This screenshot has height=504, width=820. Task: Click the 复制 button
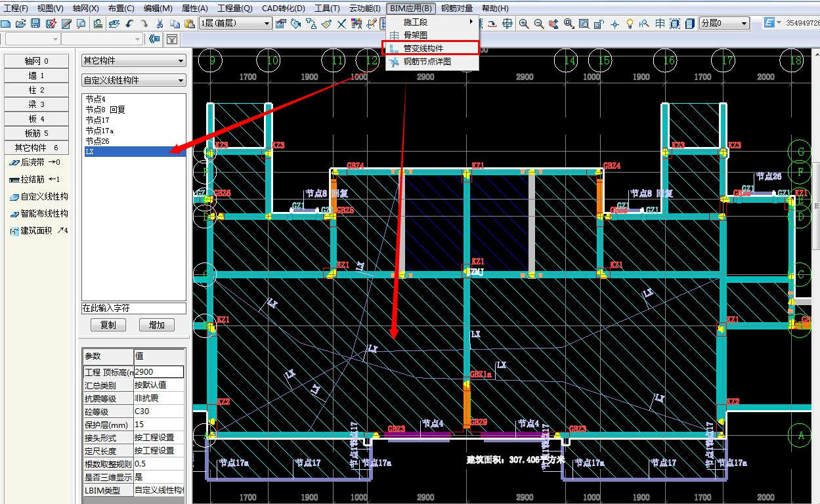(108, 325)
